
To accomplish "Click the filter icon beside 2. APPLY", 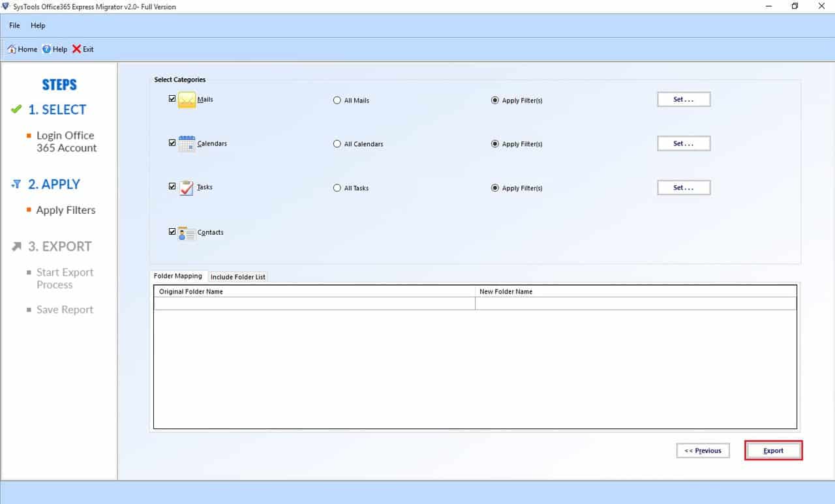I will (x=17, y=185).
